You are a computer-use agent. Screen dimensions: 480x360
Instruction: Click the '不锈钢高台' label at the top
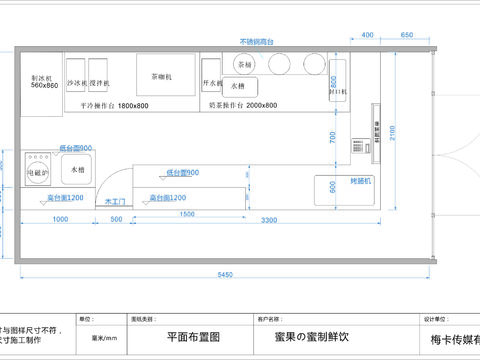[257, 42]
